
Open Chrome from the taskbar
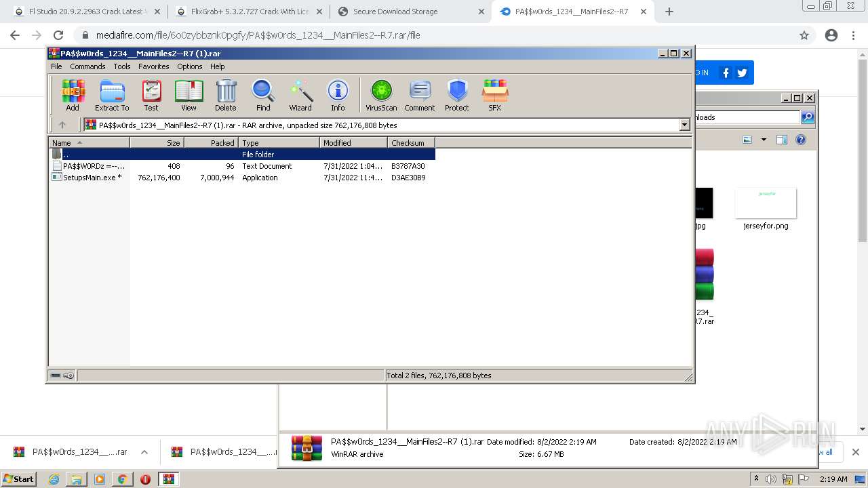[x=122, y=479]
